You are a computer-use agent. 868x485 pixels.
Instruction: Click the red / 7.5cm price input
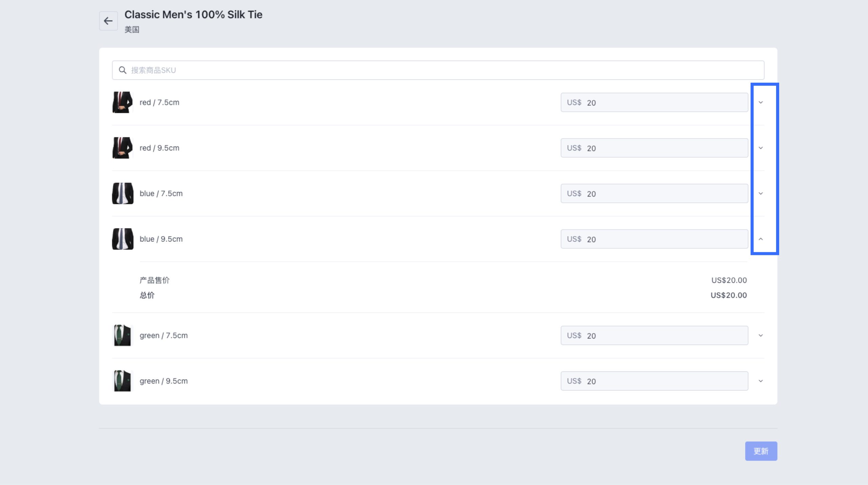tap(665, 102)
